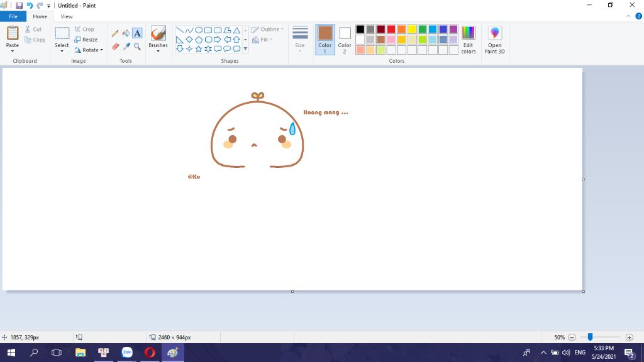
Task: Click the Redo arrow in title bar
Action: pyautogui.click(x=40, y=5)
